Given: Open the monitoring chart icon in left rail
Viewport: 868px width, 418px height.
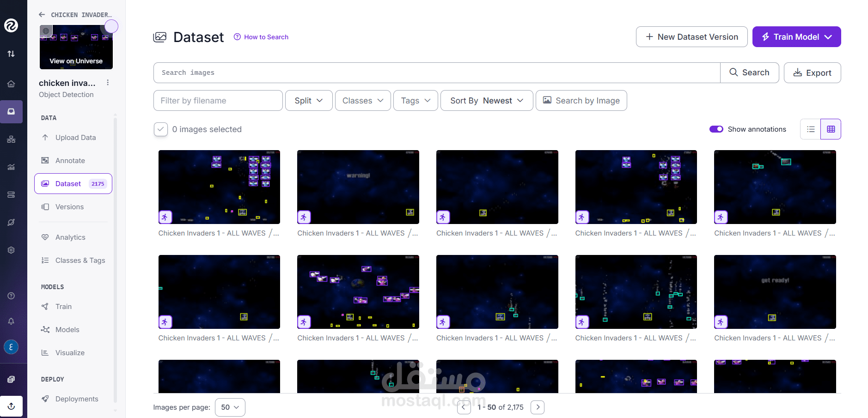Looking at the screenshot, I should point(11,167).
